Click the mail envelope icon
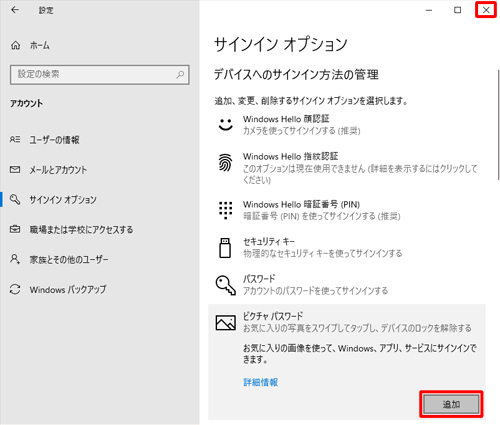The width and height of the screenshot is (500, 425). (x=15, y=169)
